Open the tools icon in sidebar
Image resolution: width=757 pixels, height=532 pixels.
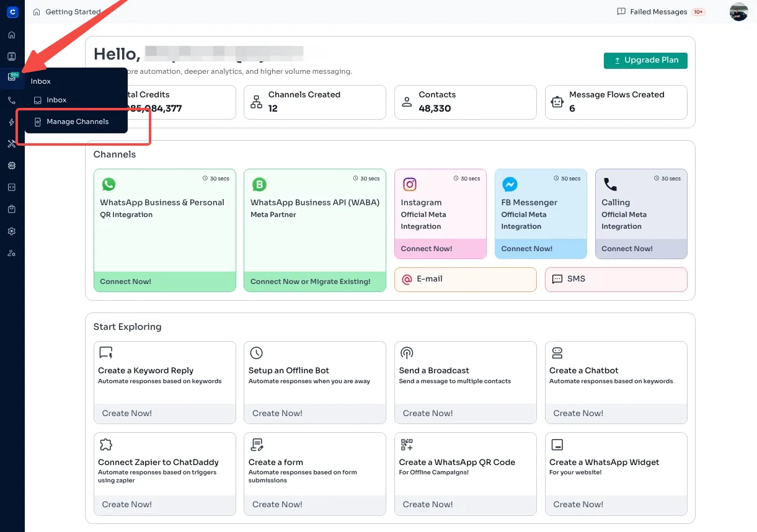point(12,144)
